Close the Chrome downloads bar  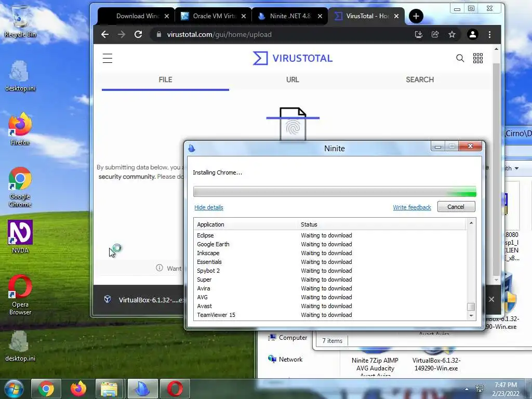pos(491,299)
